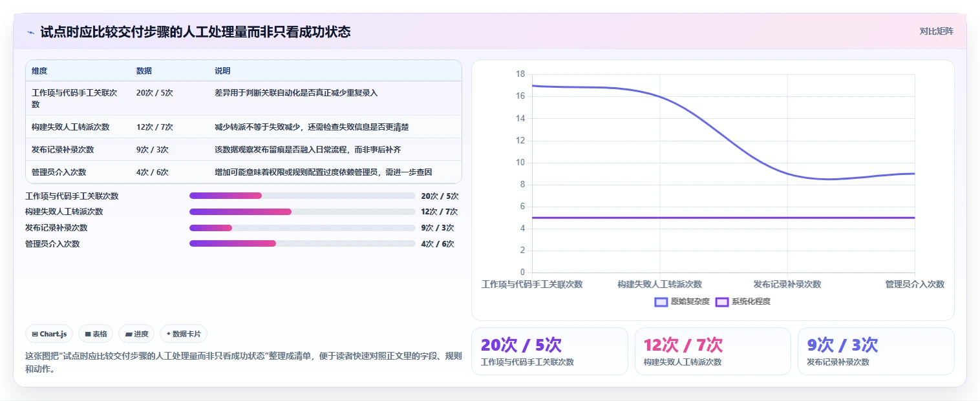Image resolution: width=980 pixels, height=401 pixels.
Task: Click progress bar for 工作项与代码手工关联次数
Action: [x=302, y=196]
